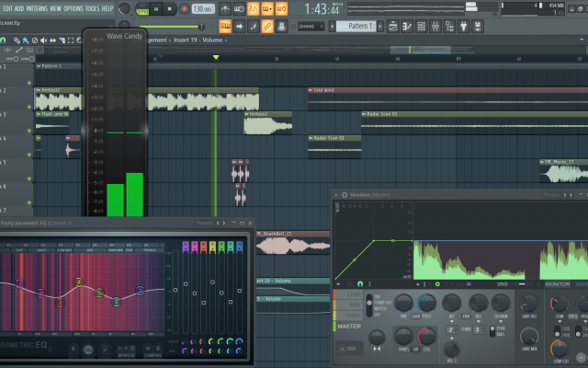Screen dimensions: 588x368
Task: Click next preset arrow in Fruity parametric EQ 2
Action: click(224, 223)
